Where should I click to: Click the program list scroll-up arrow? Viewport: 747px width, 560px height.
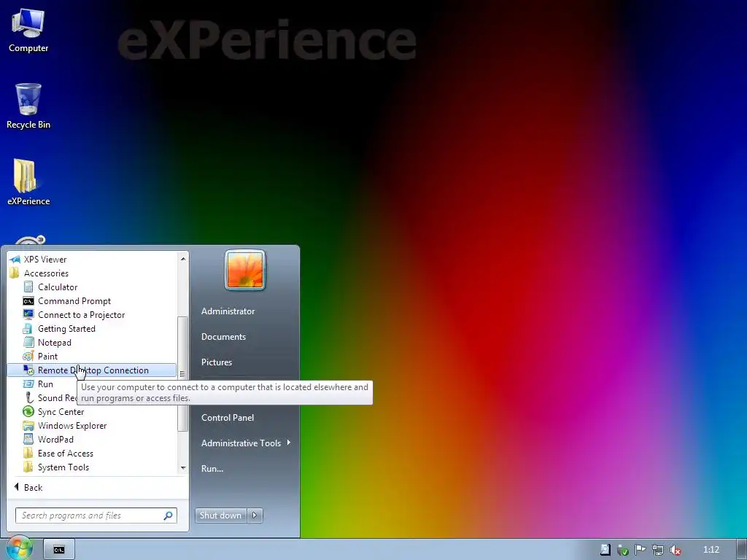(x=183, y=259)
